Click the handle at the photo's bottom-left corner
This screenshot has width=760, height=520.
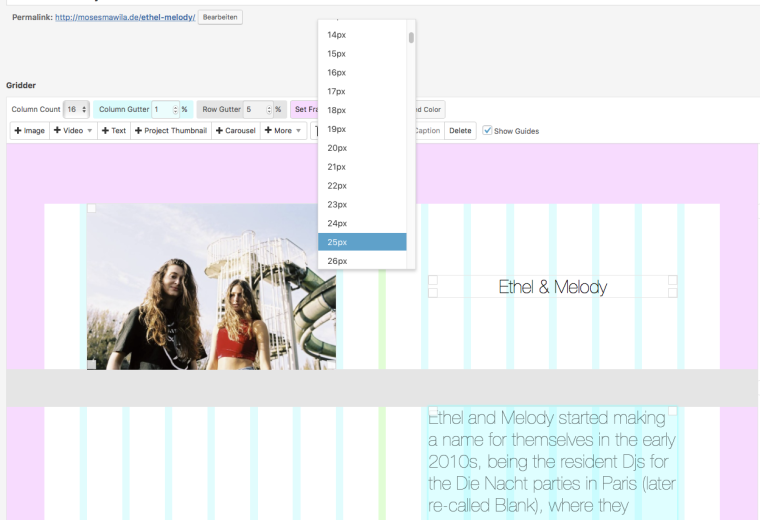pyautogui.click(x=92, y=365)
